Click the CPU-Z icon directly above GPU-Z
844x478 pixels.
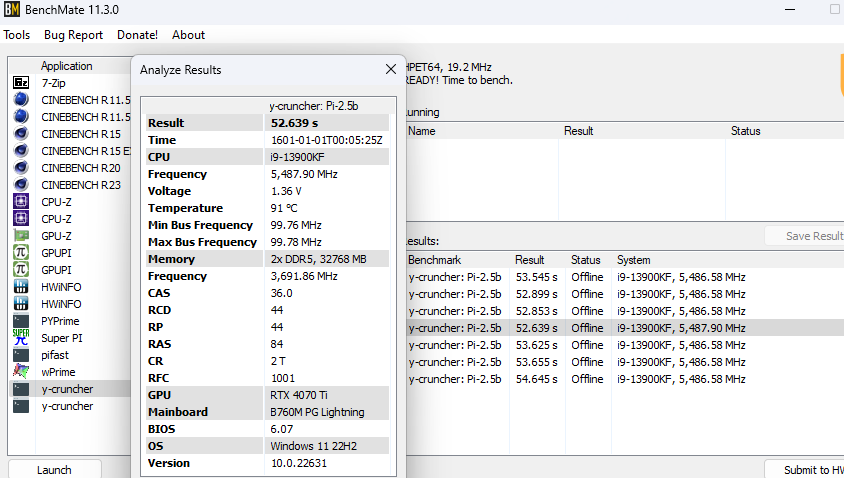pos(21,219)
